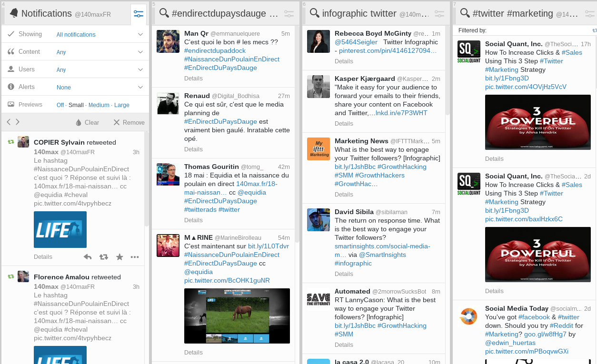
Task: Open more actions on COPIER Sylvain tweet
Action: pos(135,257)
